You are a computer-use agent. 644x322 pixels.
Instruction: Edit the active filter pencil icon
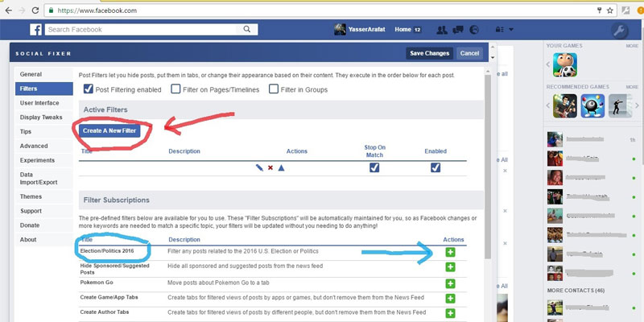coord(259,167)
